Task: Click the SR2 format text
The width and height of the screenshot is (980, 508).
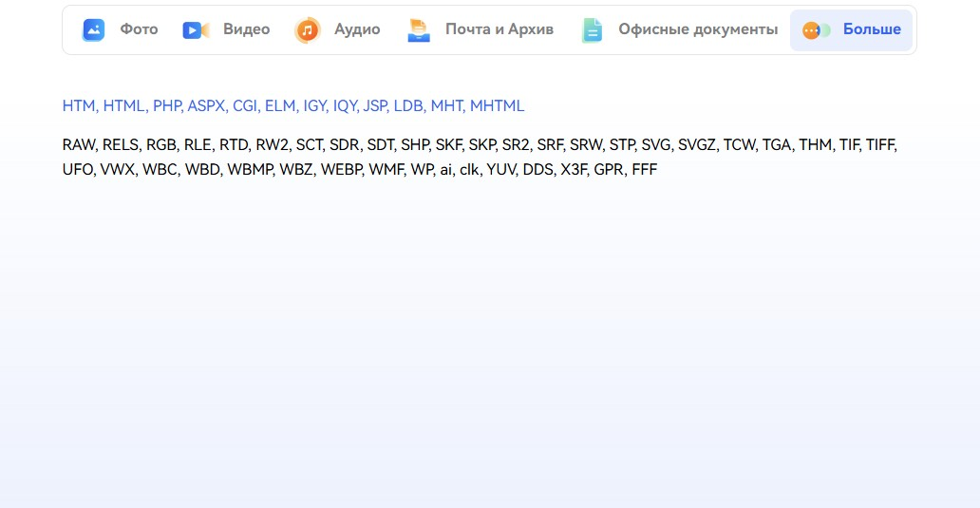Action: pyautogui.click(x=516, y=145)
